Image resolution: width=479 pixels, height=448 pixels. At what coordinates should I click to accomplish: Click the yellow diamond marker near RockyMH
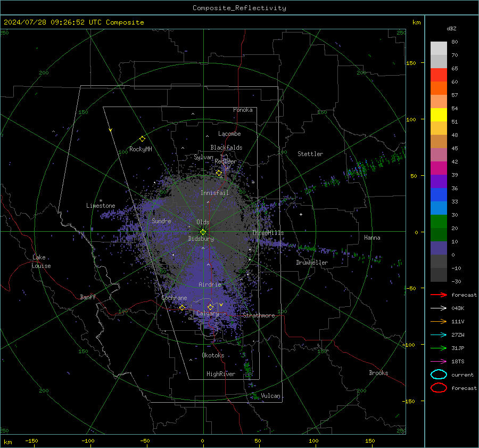142,139
